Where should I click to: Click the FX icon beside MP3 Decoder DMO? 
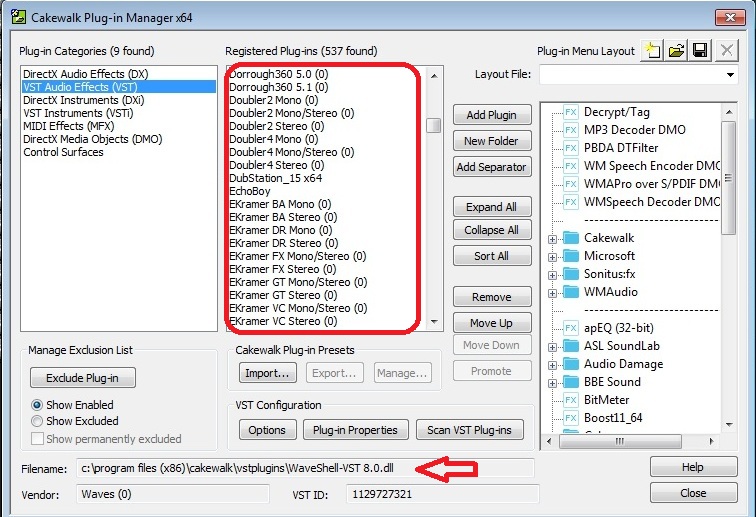(x=571, y=130)
